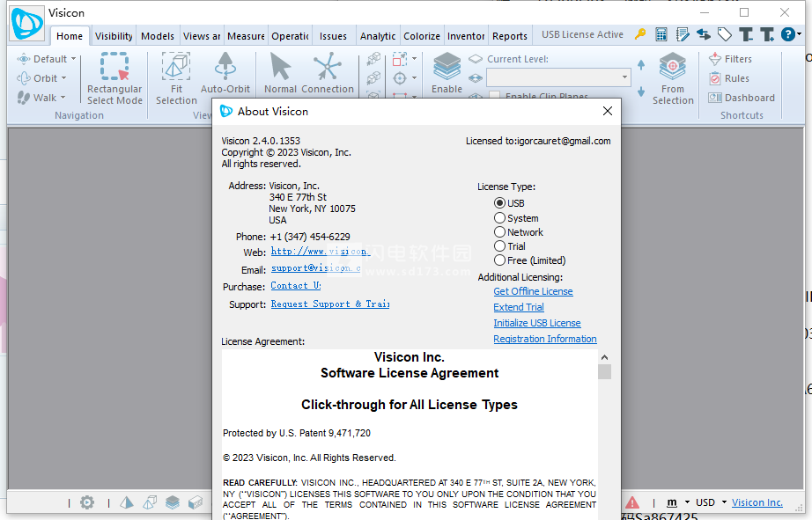Click the notepad with pen icon
The image size is (812, 520).
683,34
